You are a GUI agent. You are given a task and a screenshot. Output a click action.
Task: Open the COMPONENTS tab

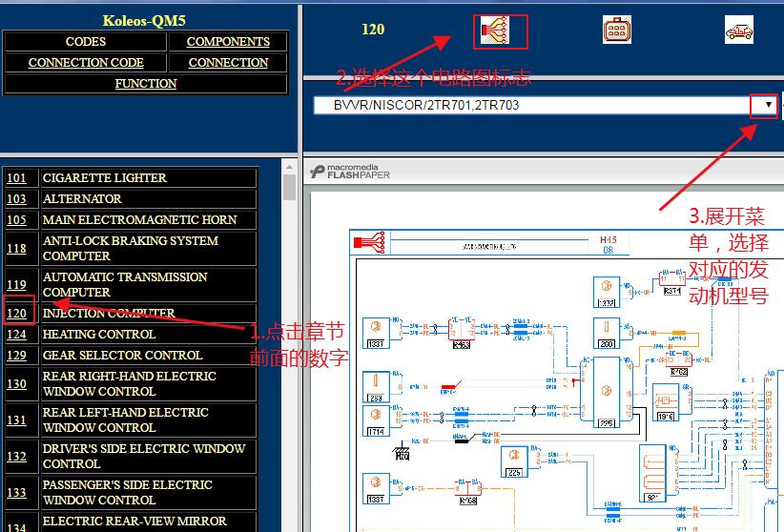(x=228, y=42)
